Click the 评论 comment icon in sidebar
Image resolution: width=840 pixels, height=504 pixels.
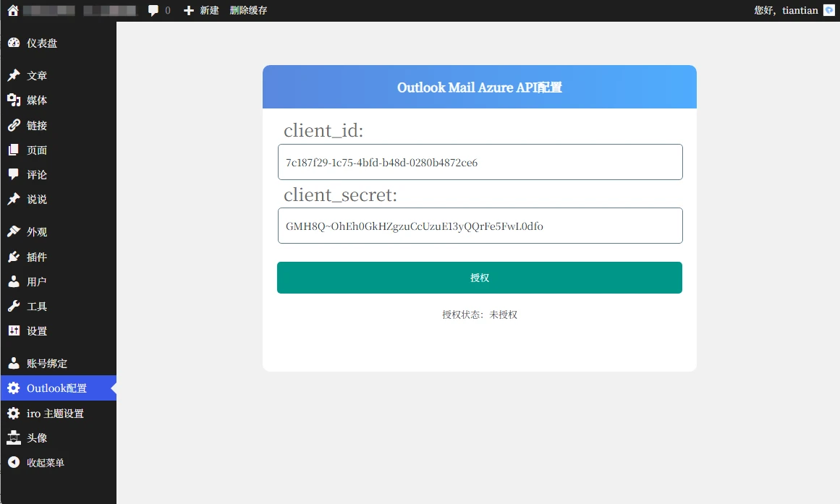14,174
